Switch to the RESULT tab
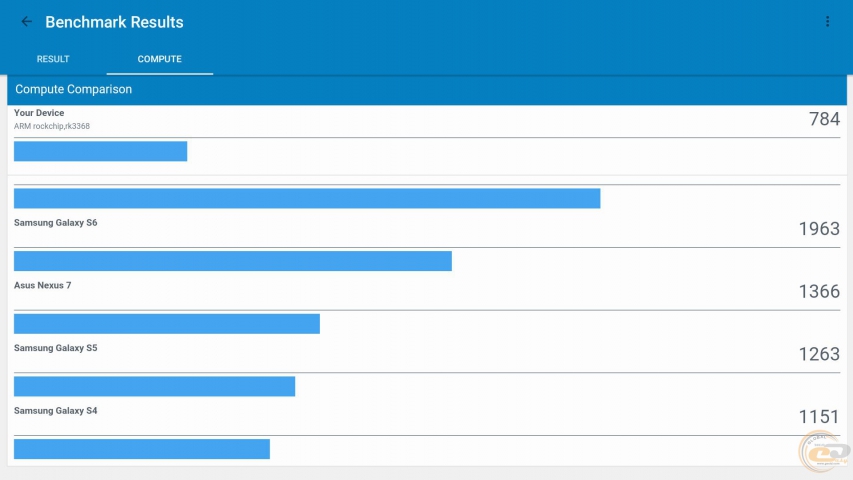 (x=53, y=59)
